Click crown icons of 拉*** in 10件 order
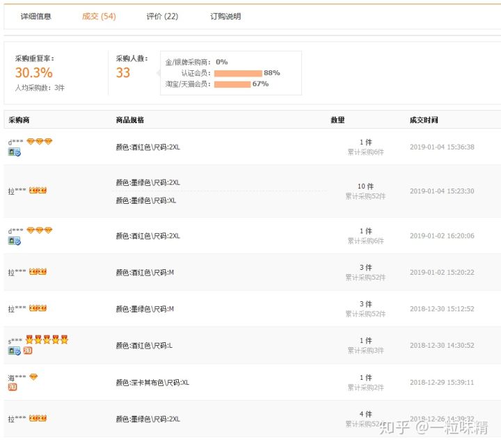 click(38, 191)
